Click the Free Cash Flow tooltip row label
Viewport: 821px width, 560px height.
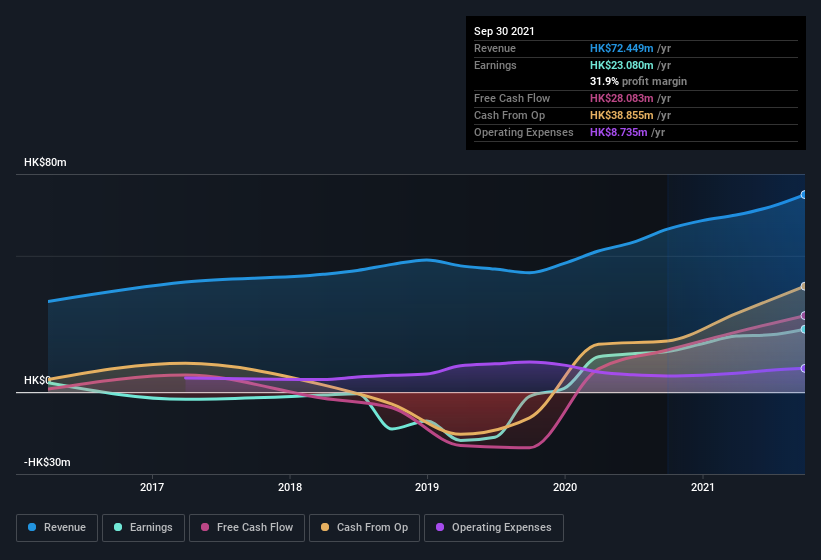coord(512,98)
